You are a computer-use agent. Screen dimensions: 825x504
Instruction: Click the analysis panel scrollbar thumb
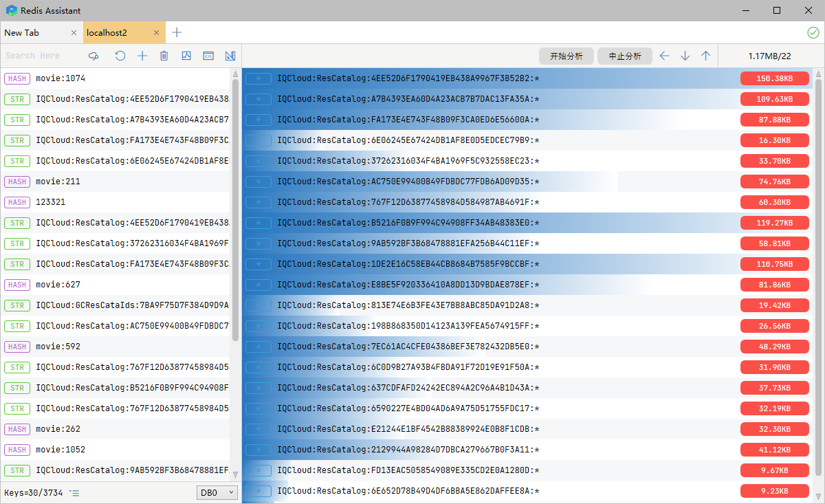[x=818, y=276]
